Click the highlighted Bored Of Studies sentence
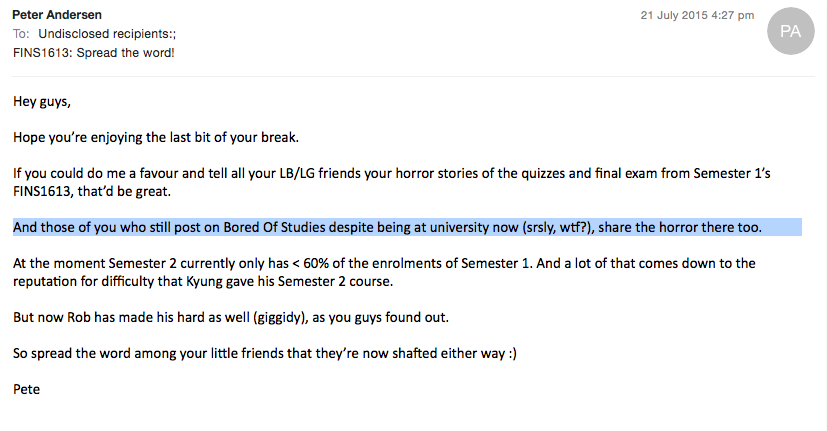827x431 pixels. pos(407,227)
